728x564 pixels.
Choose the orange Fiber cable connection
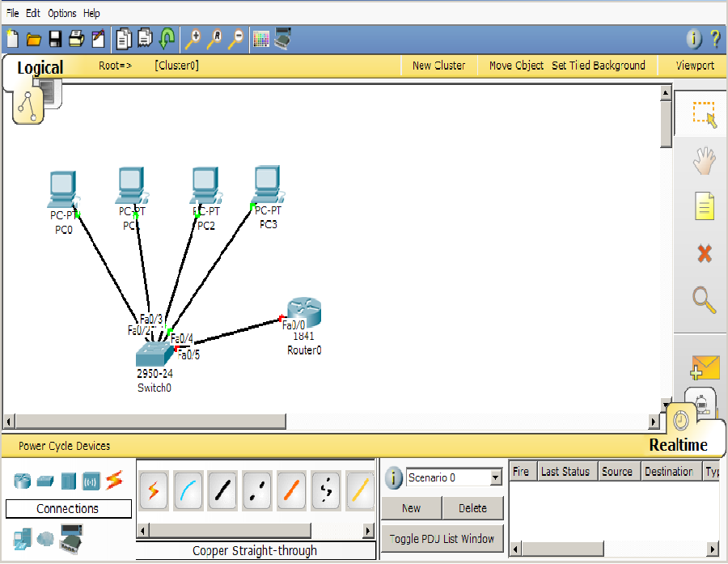click(x=291, y=490)
